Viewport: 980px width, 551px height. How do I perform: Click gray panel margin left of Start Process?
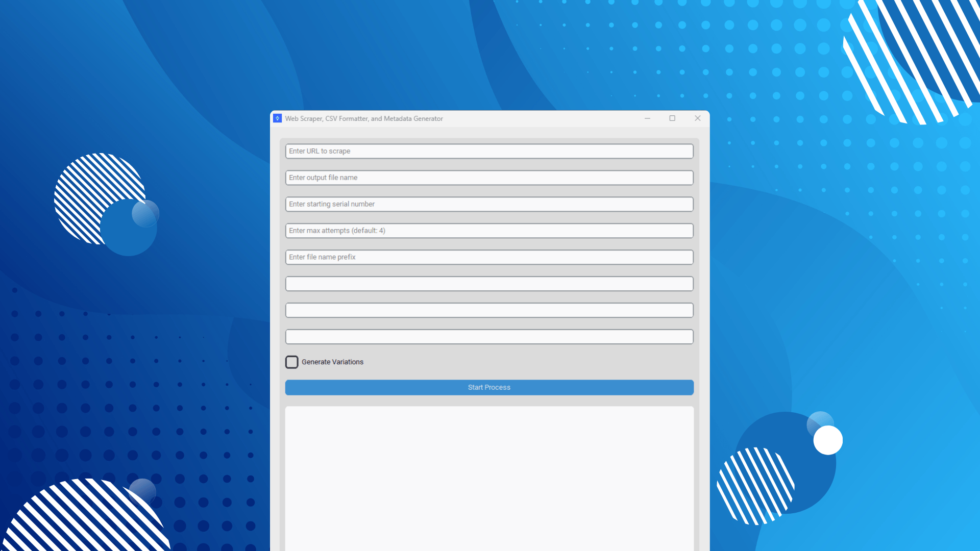tap(282, 388)
